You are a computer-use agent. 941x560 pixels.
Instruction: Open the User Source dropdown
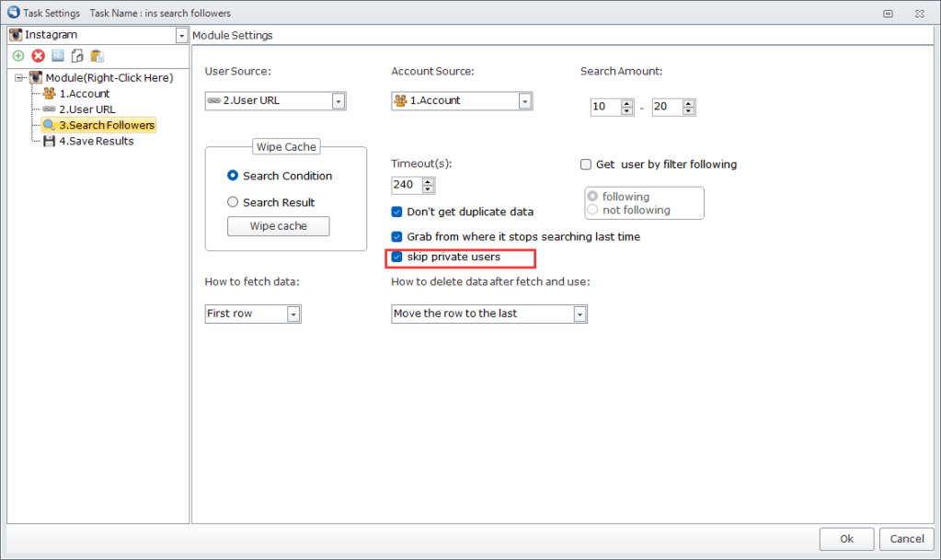pos(338,101)
